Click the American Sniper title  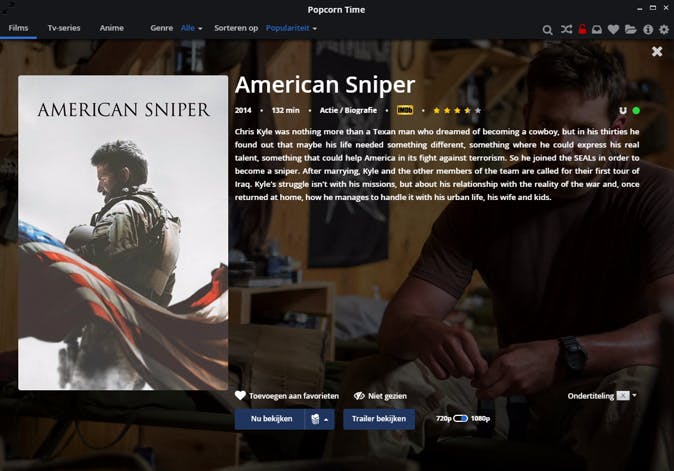(325, 85)
